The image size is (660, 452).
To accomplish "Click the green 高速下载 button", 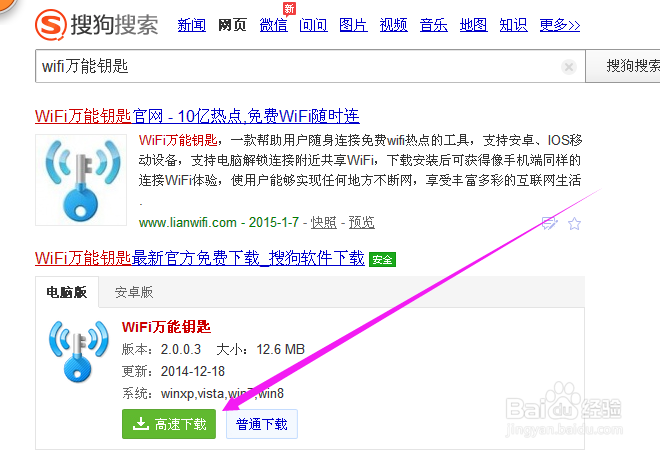I will [x=169, y=424].
